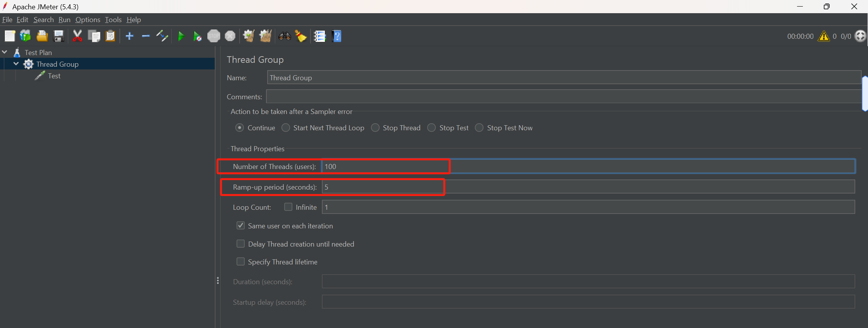
Task: Open the File menu
Action: point(7,19)
